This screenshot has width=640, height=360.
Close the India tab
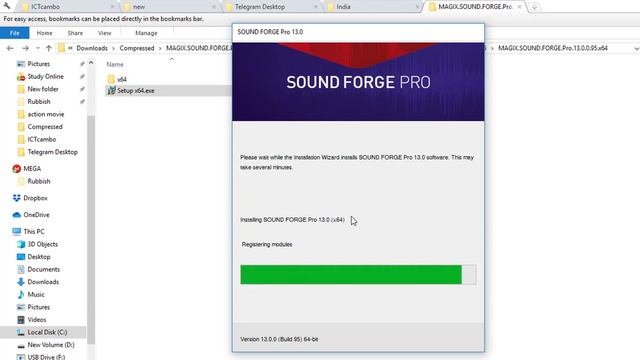click(417, 7)
